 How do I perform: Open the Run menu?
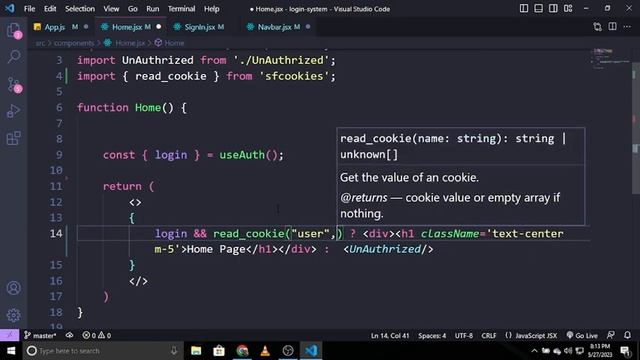(153, 9)
